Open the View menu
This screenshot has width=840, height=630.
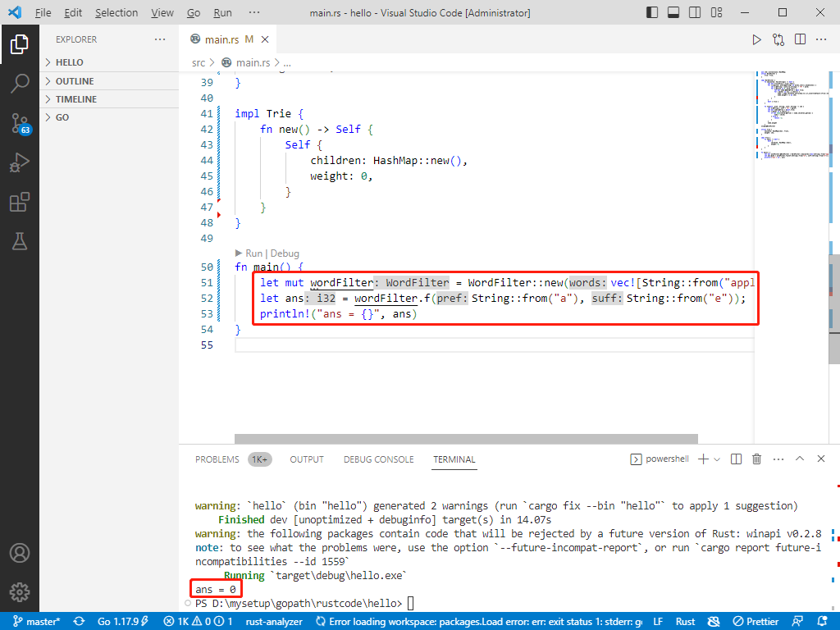point(162,12)
